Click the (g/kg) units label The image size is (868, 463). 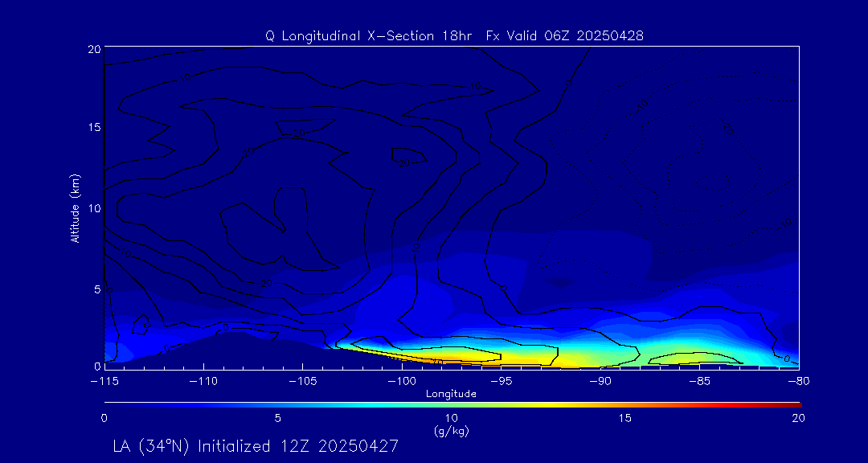452,431
